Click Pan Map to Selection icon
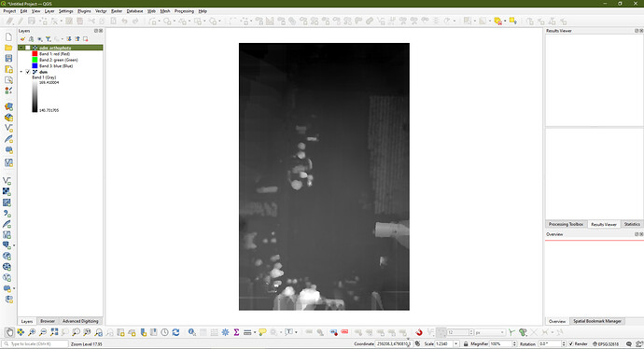Screen dimensions: 644x349 tap(21, 332)
